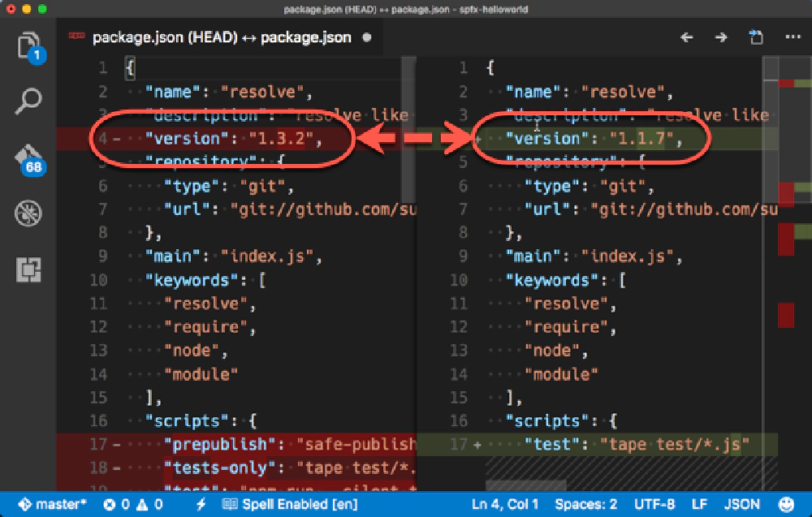Click the feedback smiley icon
Viewport: 812px width, 517px height.
786,504
